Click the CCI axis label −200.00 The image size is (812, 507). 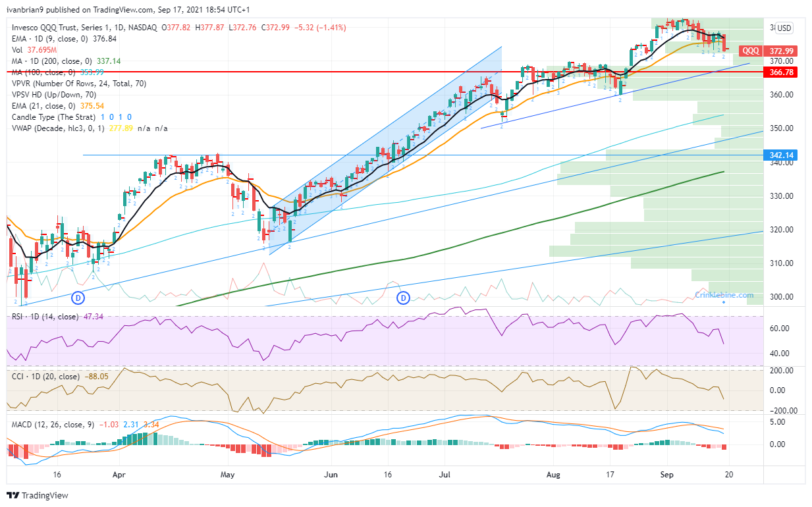pyautogui.click(x=782, y=410)
